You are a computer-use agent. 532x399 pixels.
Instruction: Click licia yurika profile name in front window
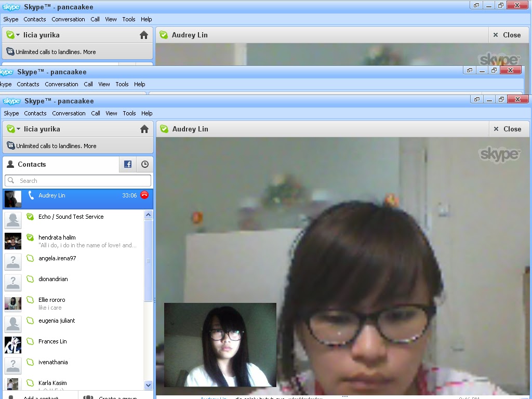click(x=42, y=129)
